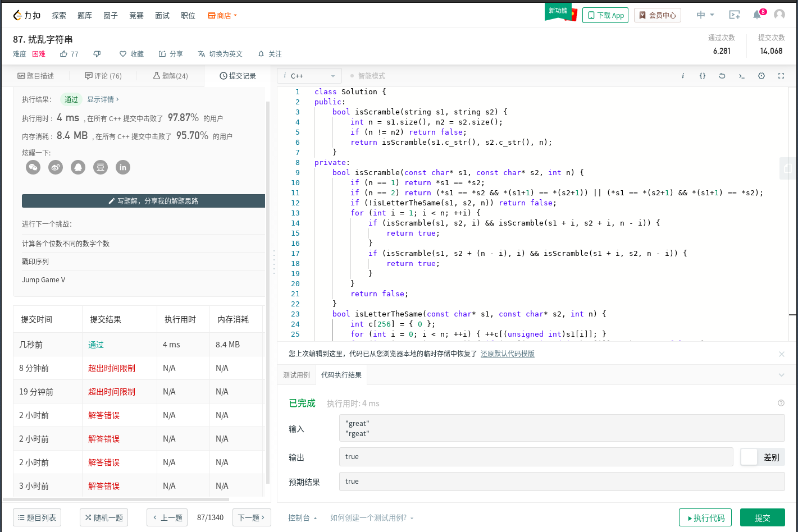Open 如何创建一个测试用例 help dropdown
The height and width of the screenshot is (532, 798).
coord(372,518)
